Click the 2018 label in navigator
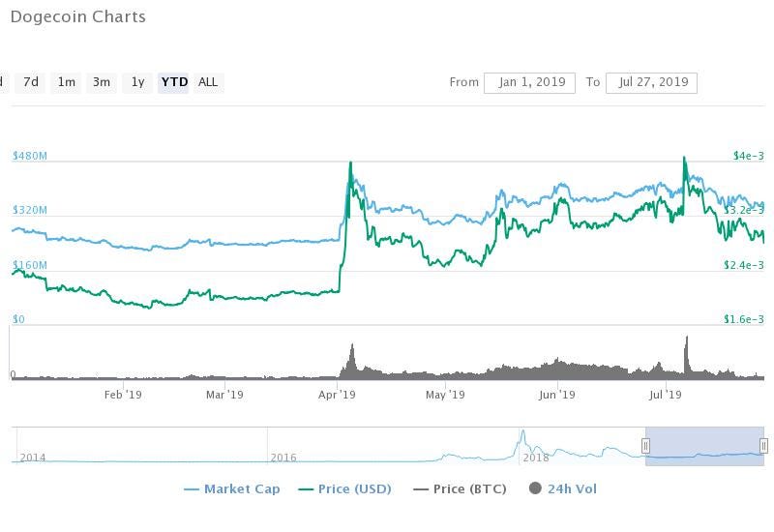Image resolution: width=774 pixels, height=532 pixels. tap(536, 458)
